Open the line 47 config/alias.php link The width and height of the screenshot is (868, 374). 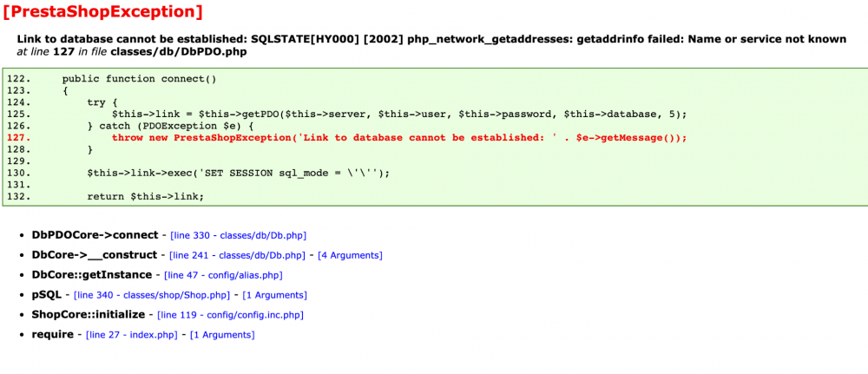tap(224, 275)
